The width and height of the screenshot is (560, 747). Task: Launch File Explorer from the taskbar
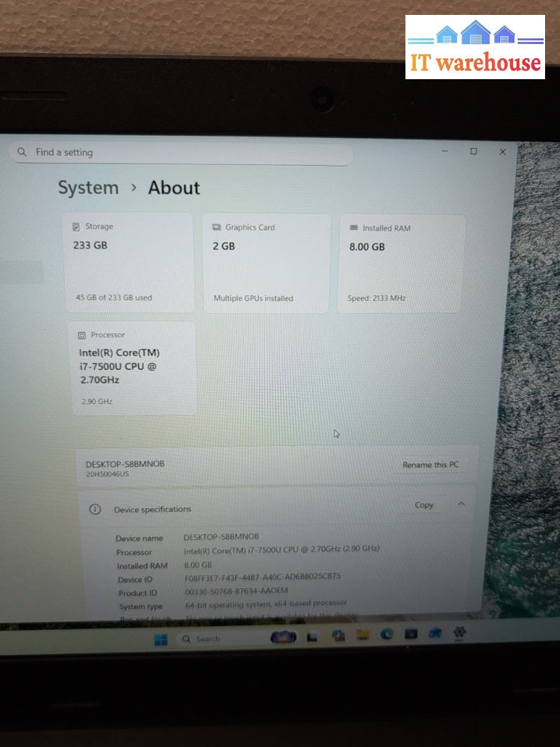[362, 635]
